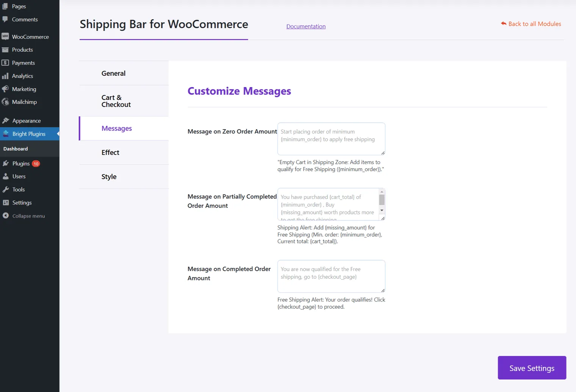Switch to the Cart & Checkout tab
The width and height of the screenshot is (576, 392).
point(124,101)
